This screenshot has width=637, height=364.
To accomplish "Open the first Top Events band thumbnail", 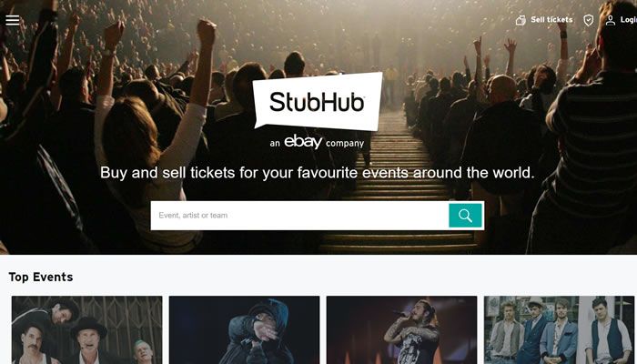I will point(87,329).
